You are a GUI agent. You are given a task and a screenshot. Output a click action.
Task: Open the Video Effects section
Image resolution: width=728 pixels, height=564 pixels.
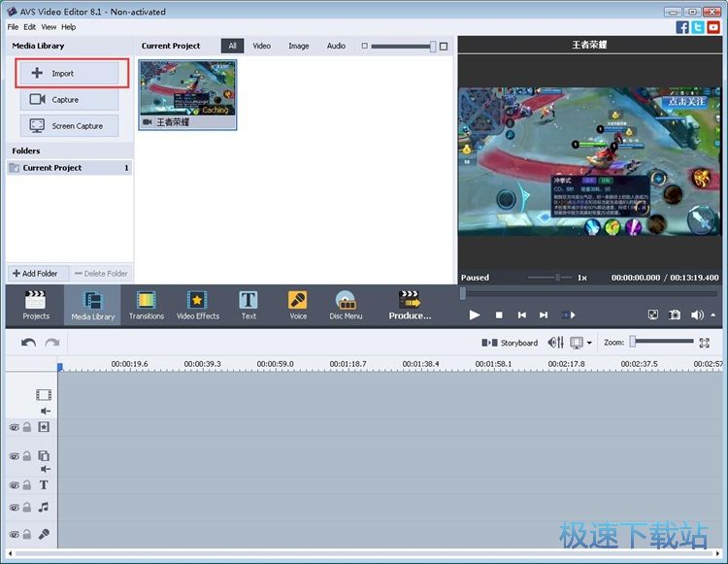tap(197, 306)
